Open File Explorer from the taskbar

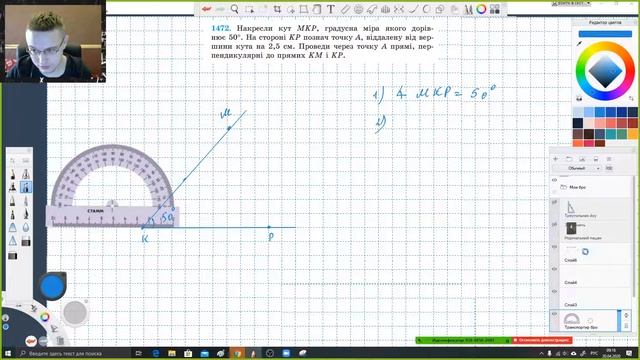172,353
